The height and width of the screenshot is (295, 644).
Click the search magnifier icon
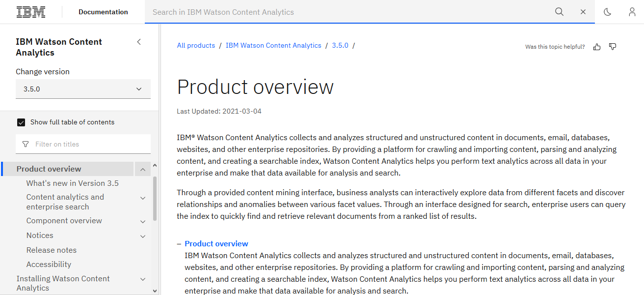(559, 11)
